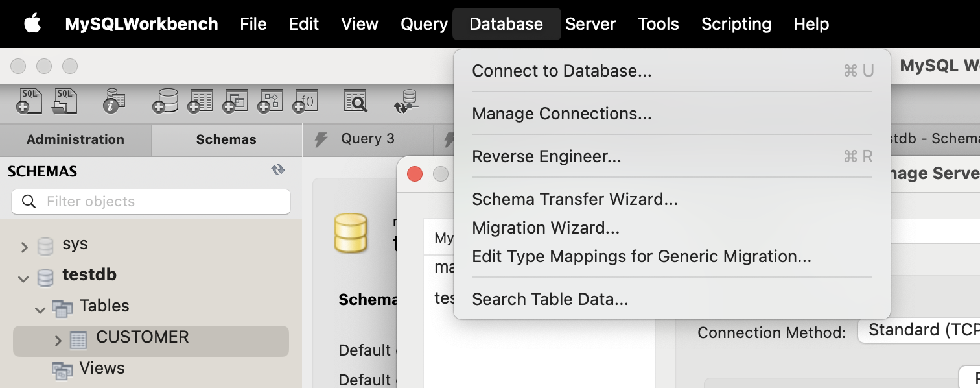
Task: Open the View menu
Action: (360, 24)
